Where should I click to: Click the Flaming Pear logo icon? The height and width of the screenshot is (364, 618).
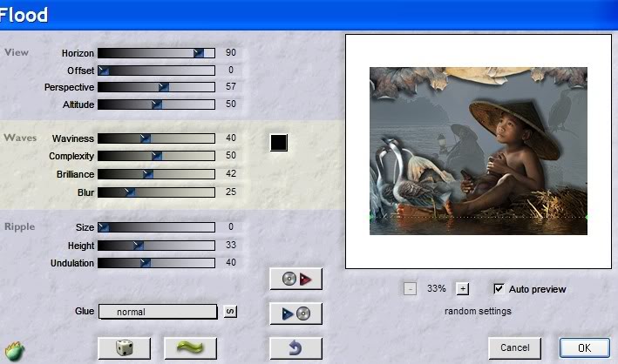point(15,349)
